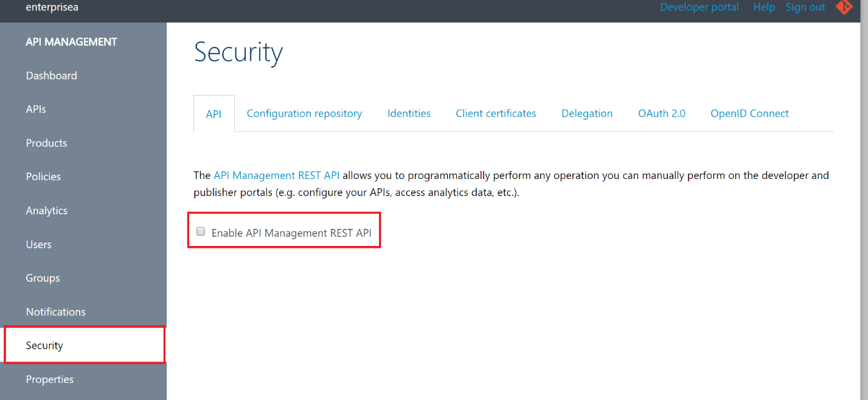Go to the Users section
The image size is (868, 400).
(x=38, y=244)
